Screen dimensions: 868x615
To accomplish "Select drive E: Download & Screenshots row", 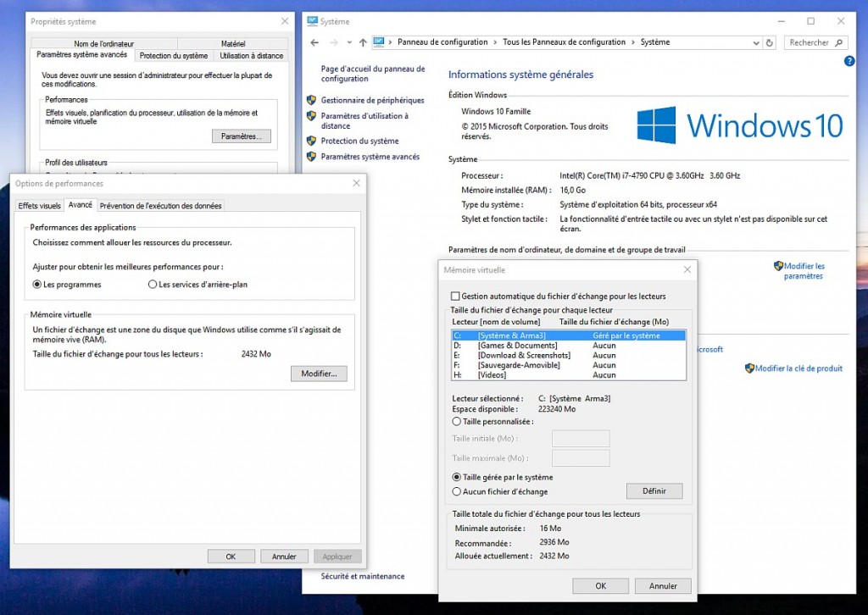I will click(569, 355).
